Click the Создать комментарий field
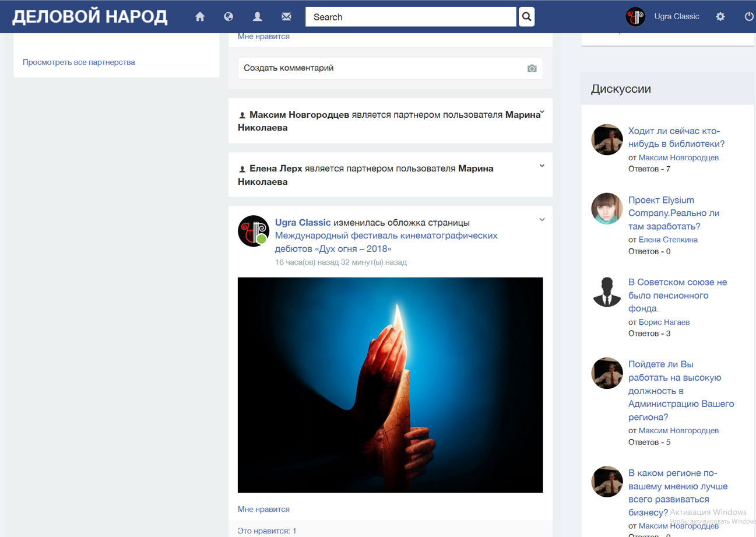756x537 pixels. 390,68
